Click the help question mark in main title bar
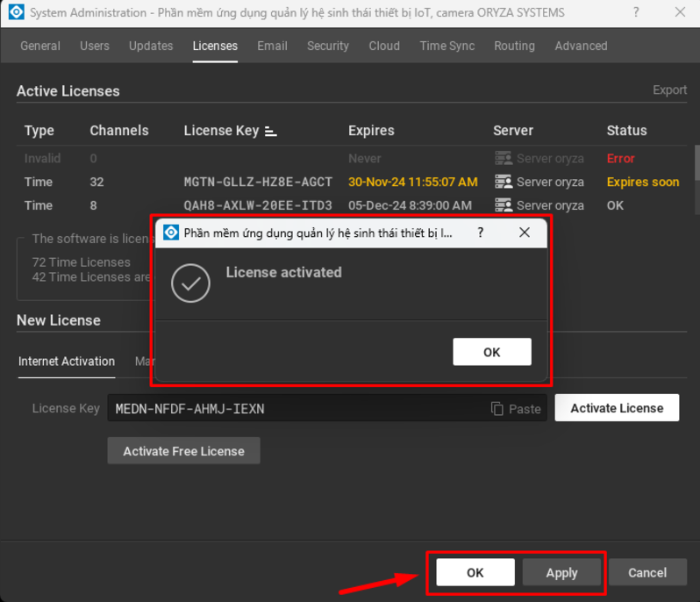 click(x=636, y=12)
